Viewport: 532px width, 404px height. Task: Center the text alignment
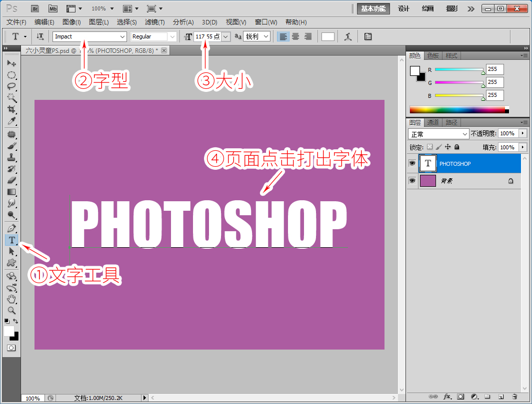(x=295, y=36)
